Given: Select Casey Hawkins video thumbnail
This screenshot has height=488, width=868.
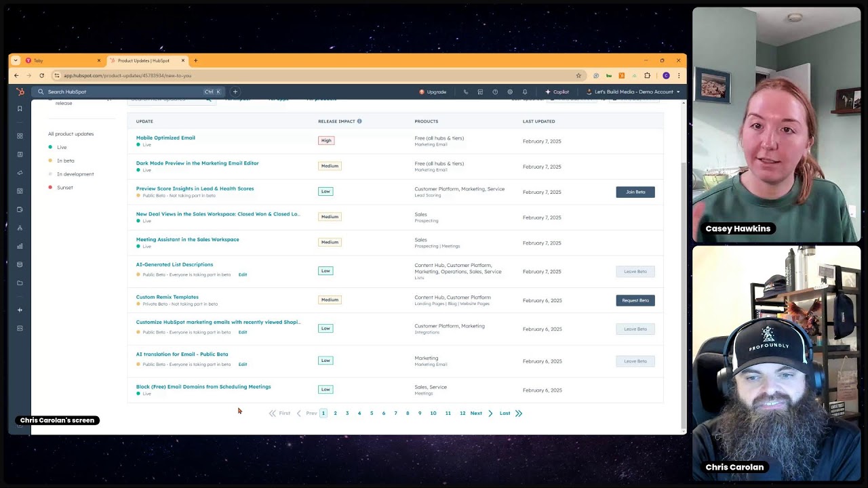Looking at the screenshot, I should click(776, 125).
